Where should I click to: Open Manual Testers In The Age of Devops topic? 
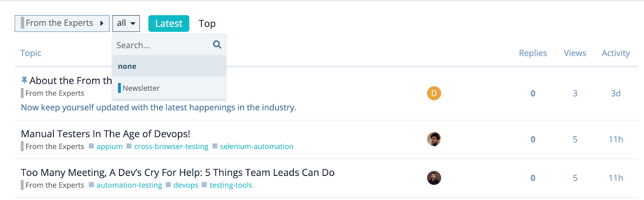pyautogui.click(x=105, y=134)
